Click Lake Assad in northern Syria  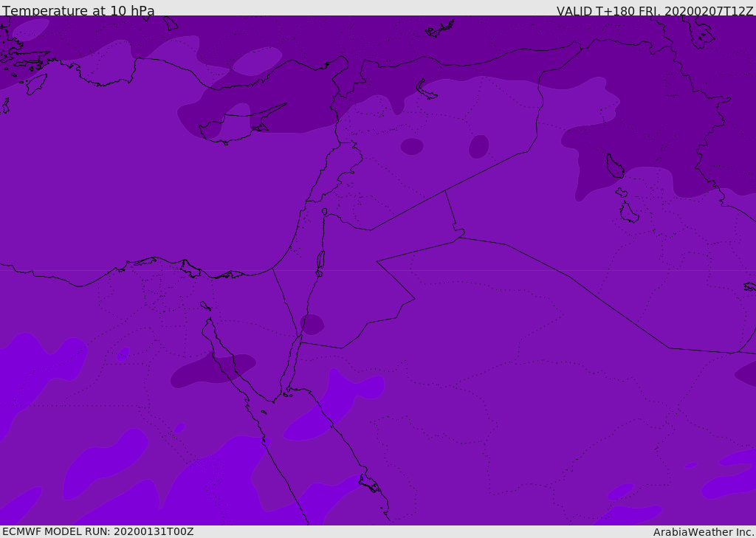pos(427,90)
